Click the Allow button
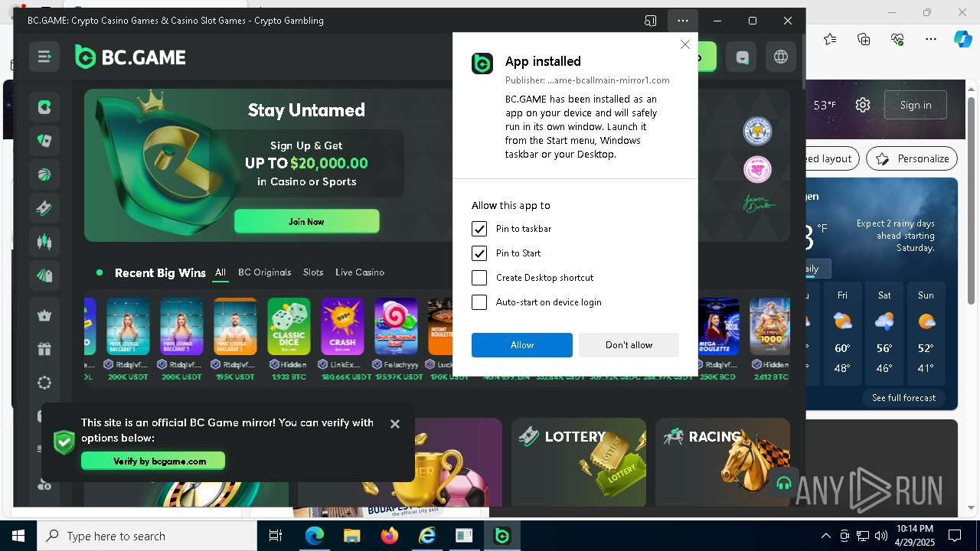The height and width of the screenshot is (551, 980). pos(522,345)
